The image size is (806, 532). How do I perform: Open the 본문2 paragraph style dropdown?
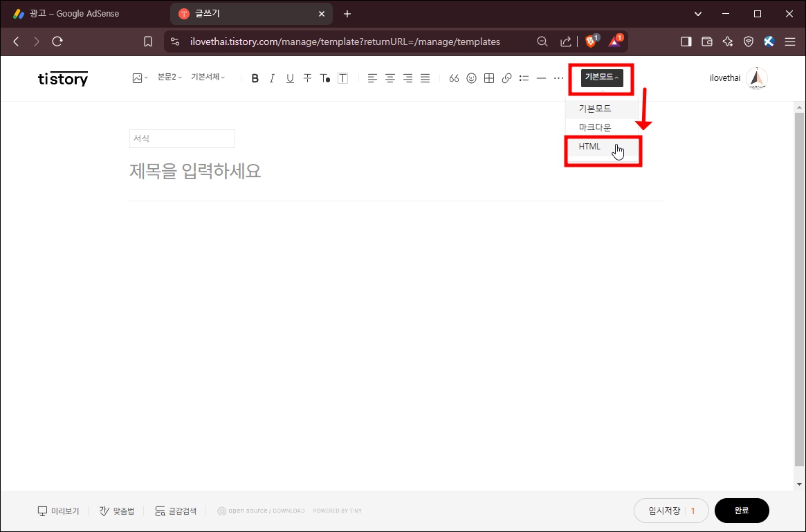[x=168, y=77]
